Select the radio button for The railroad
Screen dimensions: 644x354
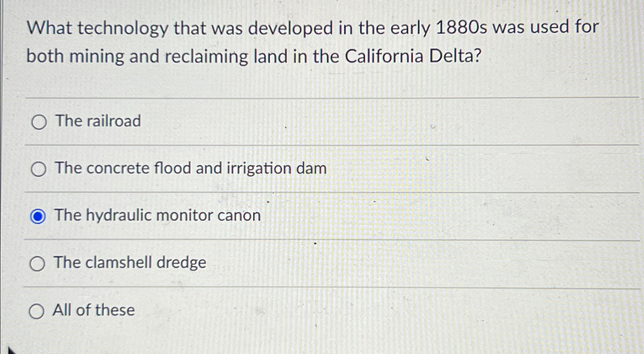38,122
